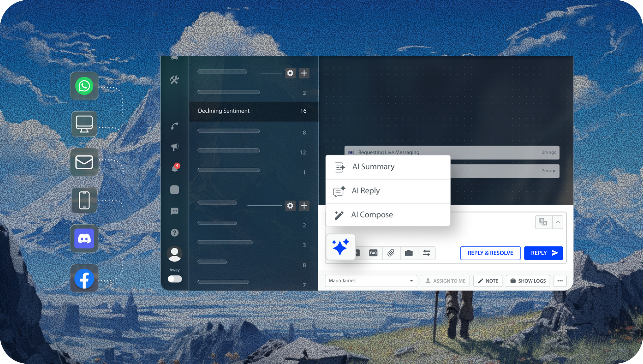Click the user profile avatar
This screenshot has width=643, height=364.
(x=175, y=254)
